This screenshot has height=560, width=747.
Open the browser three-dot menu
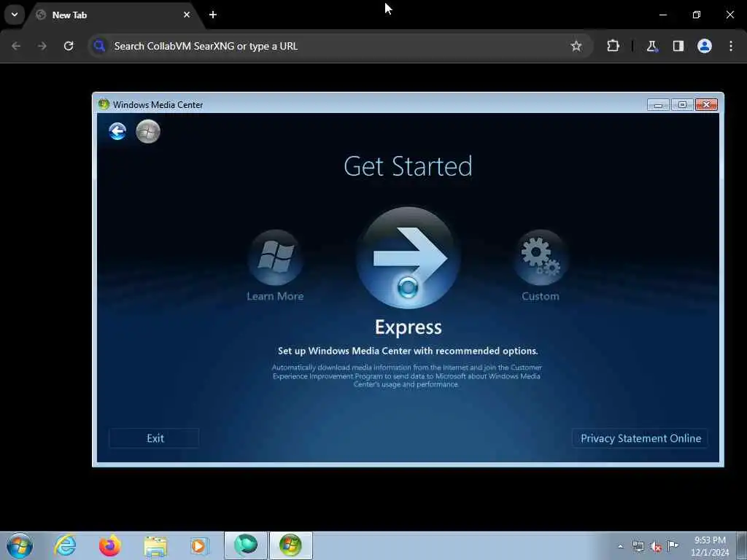[731, 46]
